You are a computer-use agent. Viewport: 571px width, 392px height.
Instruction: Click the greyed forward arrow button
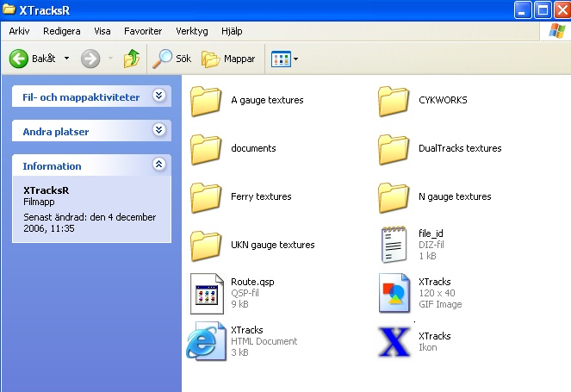[x=90, y=59]
